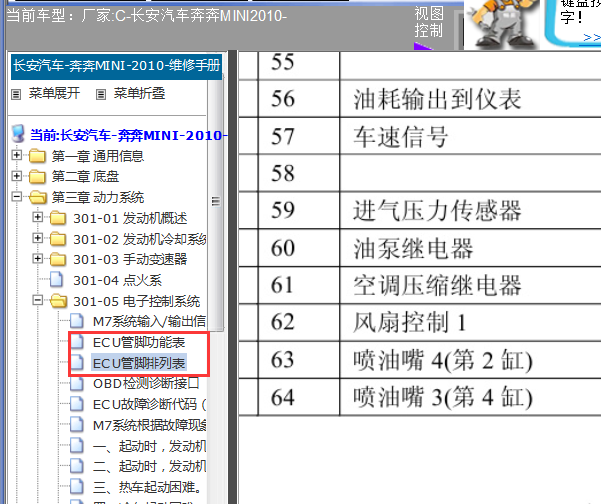This screenshot has height=504, width=601.
Task: Open the OBD检测诊断接口 page
Action: tap(146, 384)
